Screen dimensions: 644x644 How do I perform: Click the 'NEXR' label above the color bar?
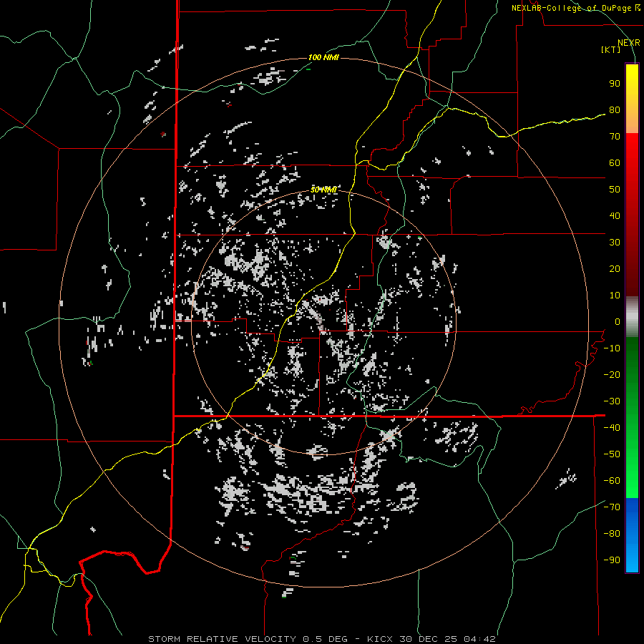click(629, 43)
